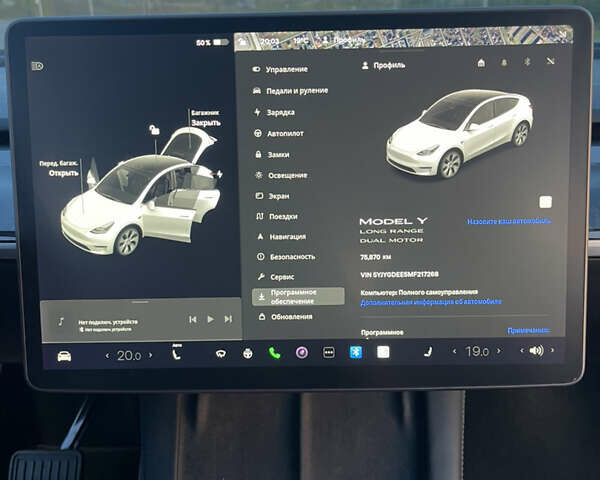Tap the music note media icon
This screenshot has width=600, height=480.
point(61,322)
